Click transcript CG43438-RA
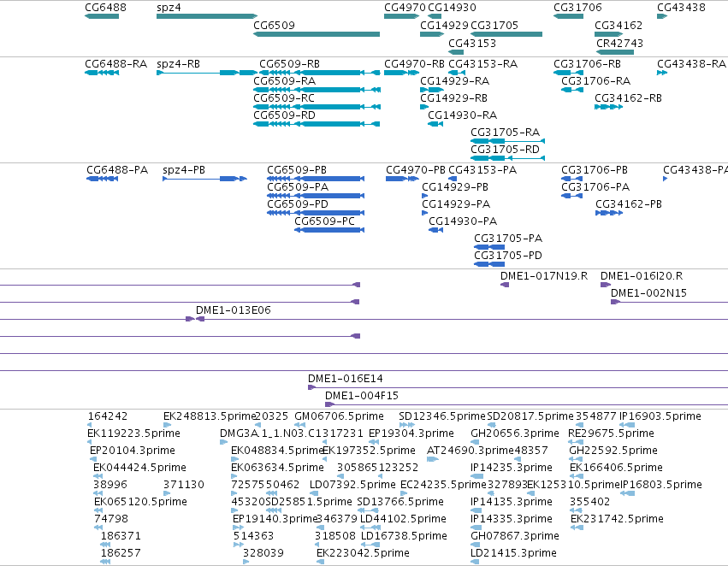Image resolution: width=728 pixels, height=566 pixels. (662, 73)
